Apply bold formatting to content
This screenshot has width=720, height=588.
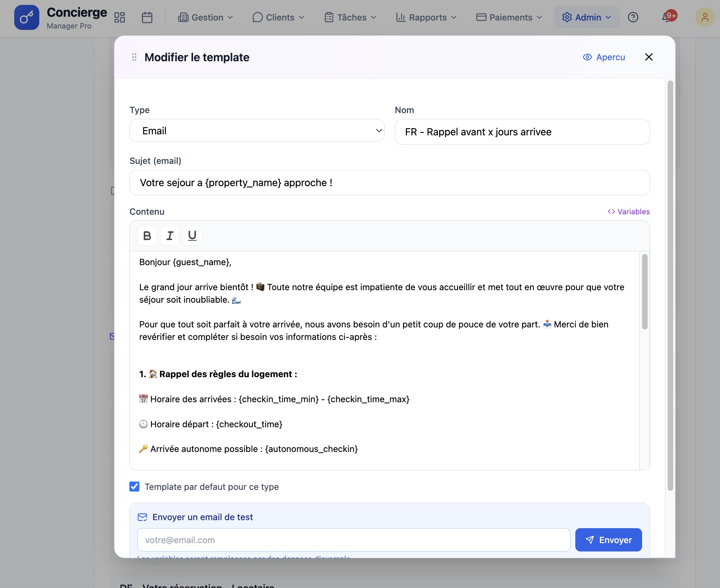point(147,236)
